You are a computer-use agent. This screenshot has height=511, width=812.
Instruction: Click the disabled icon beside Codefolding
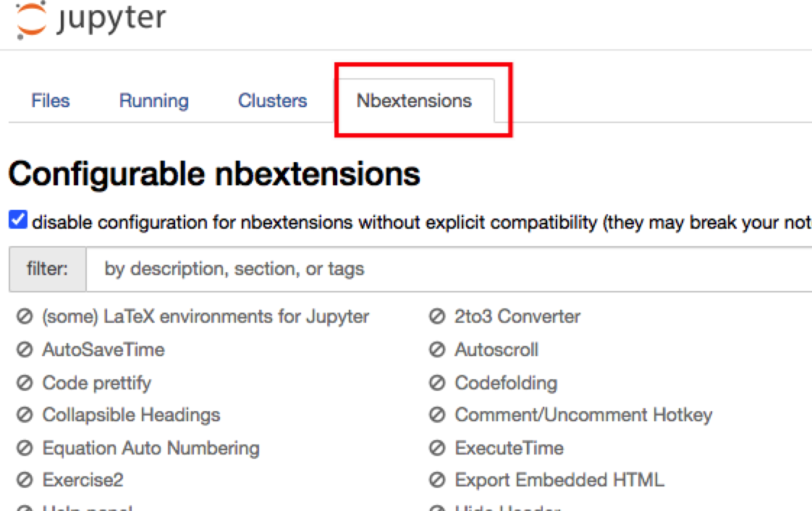(x=436, y=383)
